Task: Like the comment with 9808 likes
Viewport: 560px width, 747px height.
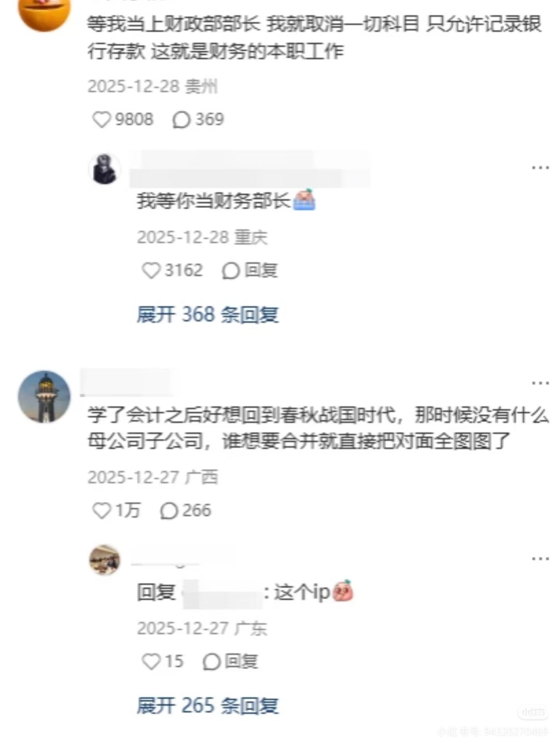Action: pos(101,119)
